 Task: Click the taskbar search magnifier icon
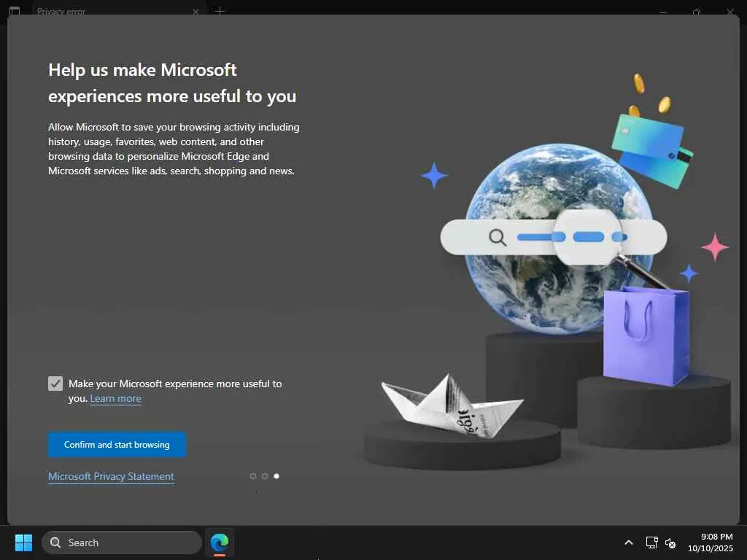coord(55,542)
